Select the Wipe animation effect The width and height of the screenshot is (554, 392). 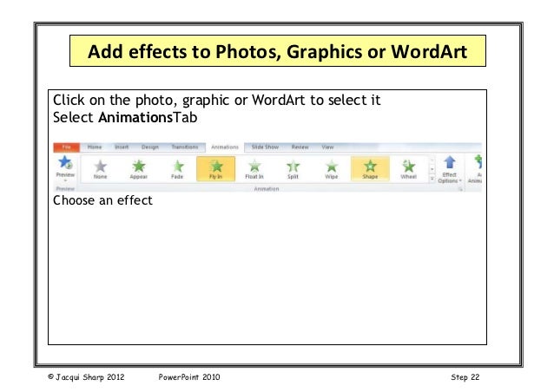tap(332, 169)
